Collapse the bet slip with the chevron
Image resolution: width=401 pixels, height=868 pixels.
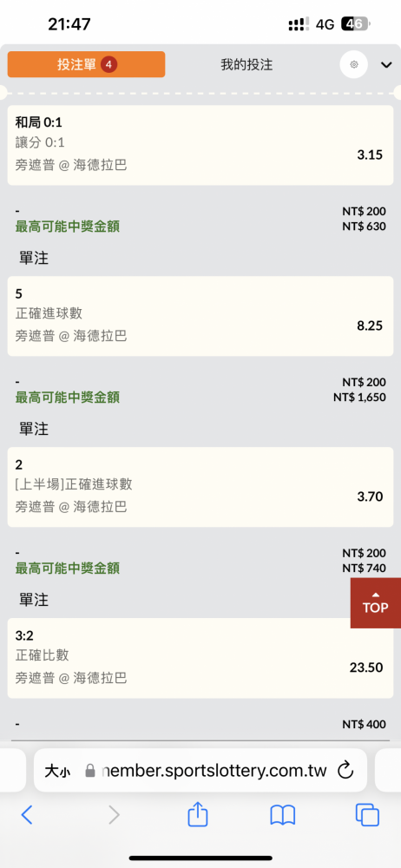(386, 65)
